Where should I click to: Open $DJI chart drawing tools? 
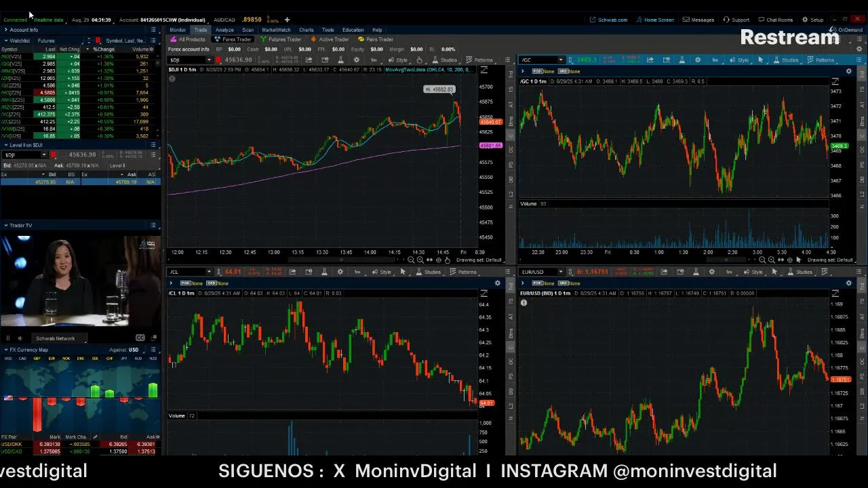[419, 60]
